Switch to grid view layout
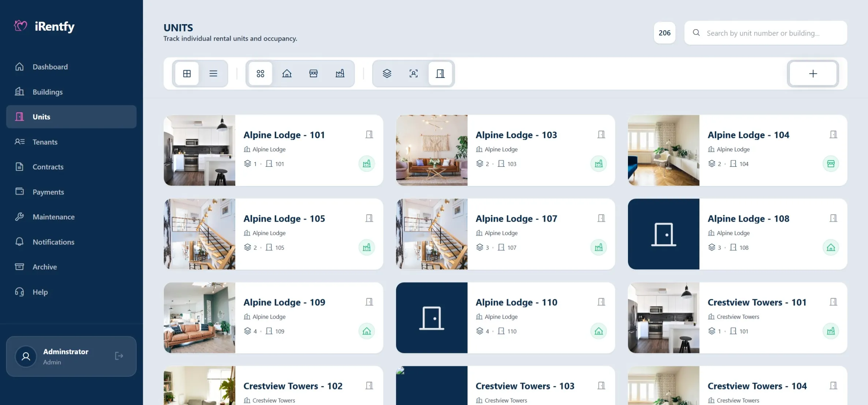Screen dimensions: 868x405 [x=187, y=73]
